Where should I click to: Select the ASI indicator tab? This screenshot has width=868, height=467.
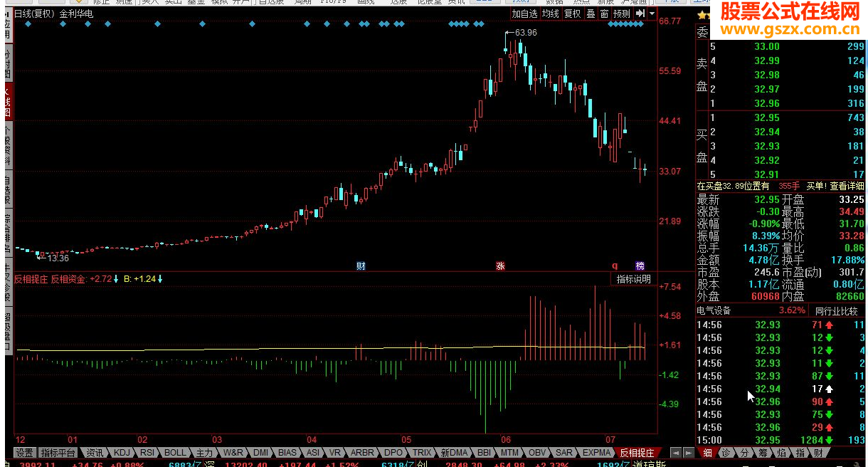coord(313,453)
